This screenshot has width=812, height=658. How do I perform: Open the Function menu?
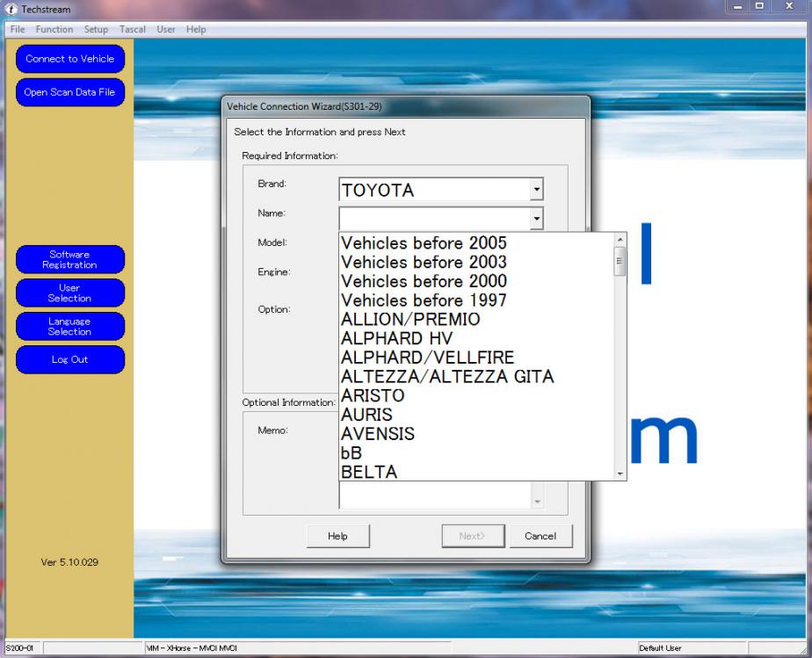pos(54,30)
